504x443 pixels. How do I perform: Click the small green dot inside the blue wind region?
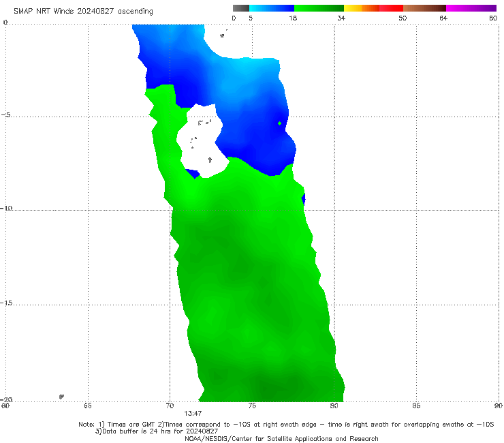(x=280, y=123)
